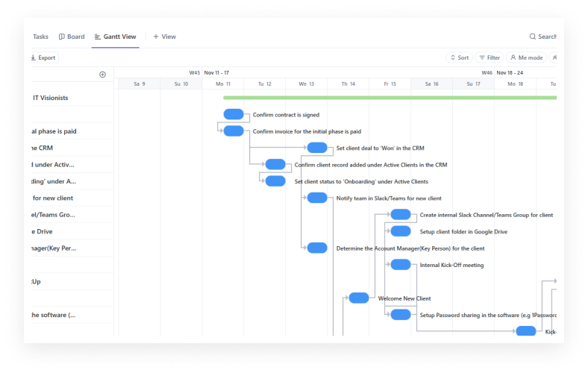Image resolution: width=588 pixels, height=373 pixels.
Task: Select 'Confirm client record added' task bar
Action: coord(275,165)
